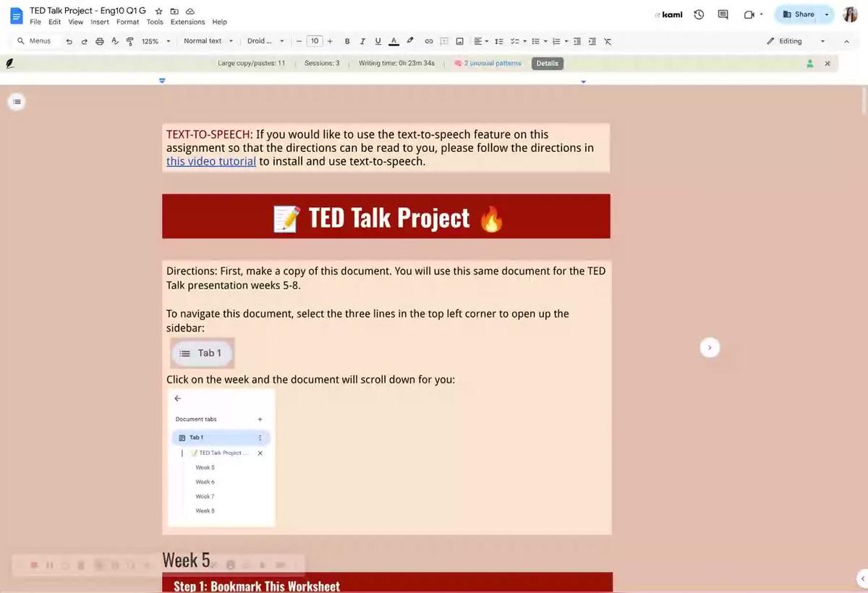
Task: Open the Editing mode dropdown
Action: pos(796,41)
